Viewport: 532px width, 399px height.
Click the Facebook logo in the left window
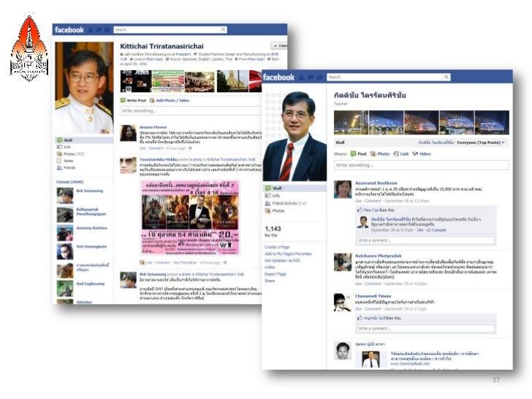point(69,30)
